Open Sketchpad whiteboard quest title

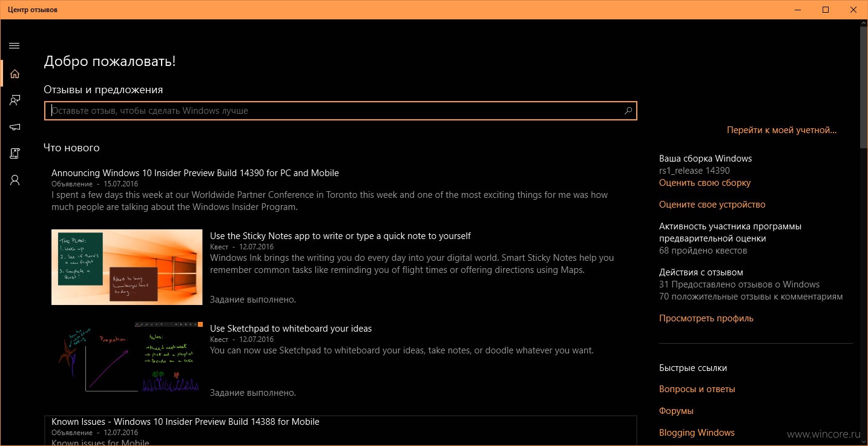[291, 329]
